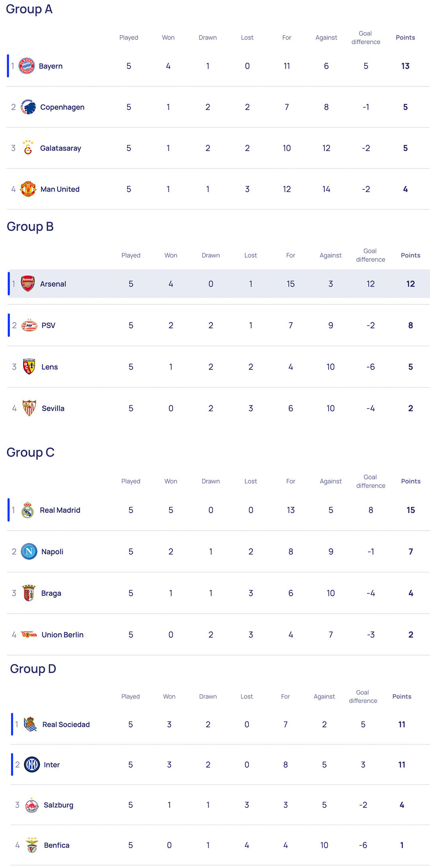Click Group B Goal difference header
This screenshot has height=868, width=430.
coord(370,255)
